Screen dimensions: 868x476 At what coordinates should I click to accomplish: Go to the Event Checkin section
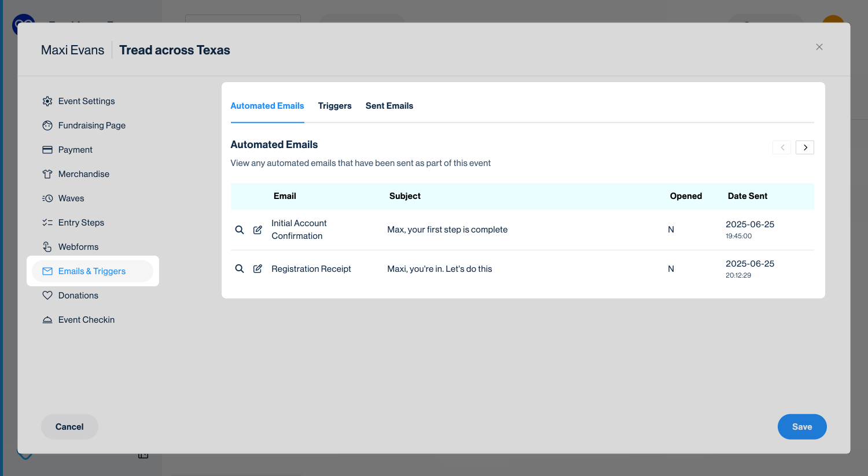click(86, 320)
